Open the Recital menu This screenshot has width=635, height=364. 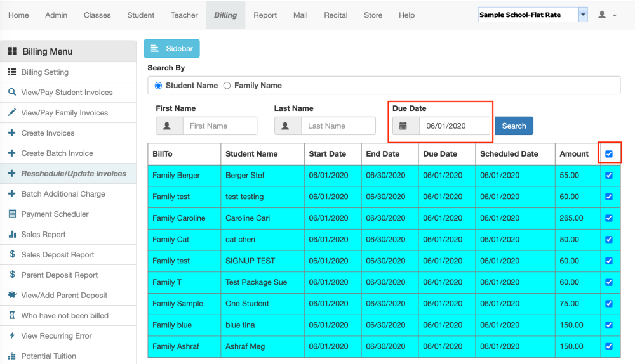[x=336, y=15]
